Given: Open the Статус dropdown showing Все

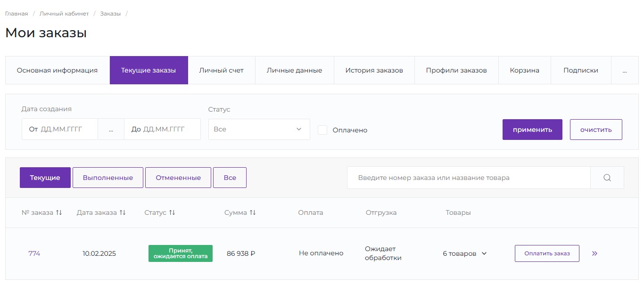Looking at the screenshot, I should [259, 129].
